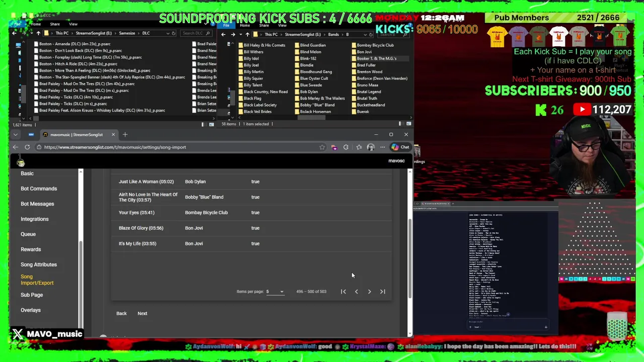Open File menu in Bands B Explorer window
The width and height of the screenshot is (644, 362).
pos(226,25)
